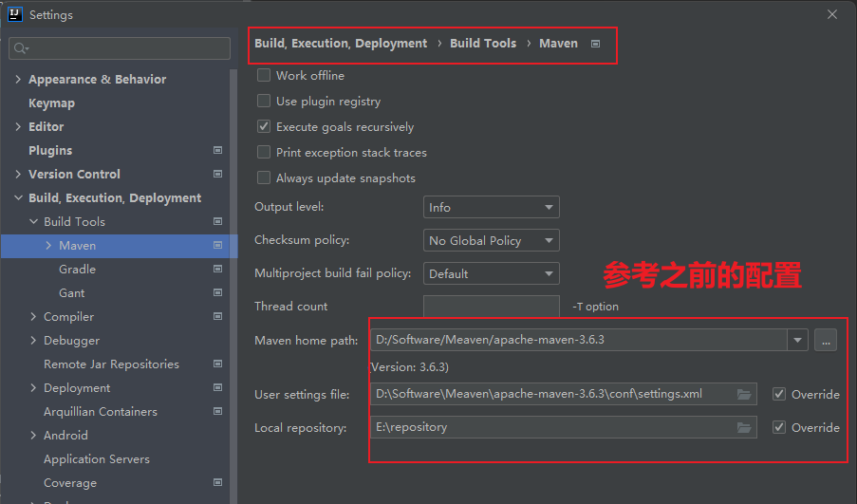Select Keymap in settings tree
Viewport: 857px width, 504px height.
point(52,103)
